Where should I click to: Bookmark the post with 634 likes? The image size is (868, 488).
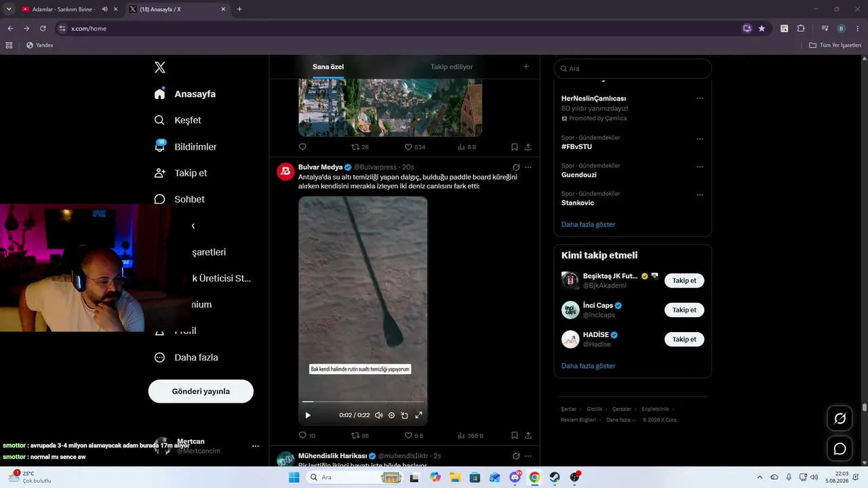point(515,147)
